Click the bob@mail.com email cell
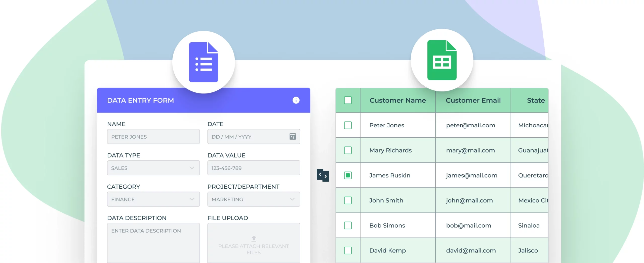 coord(473,225)
